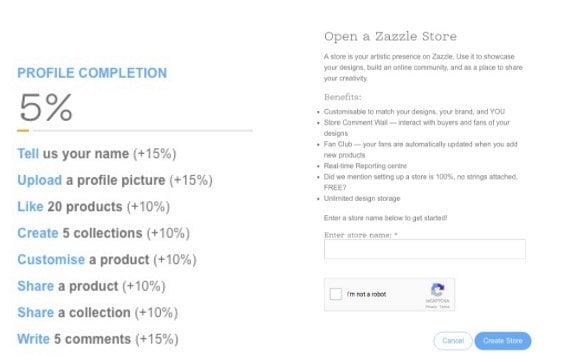Click into the store name field
This screenshot has width=568, height=364.
[x=425, y=249]
